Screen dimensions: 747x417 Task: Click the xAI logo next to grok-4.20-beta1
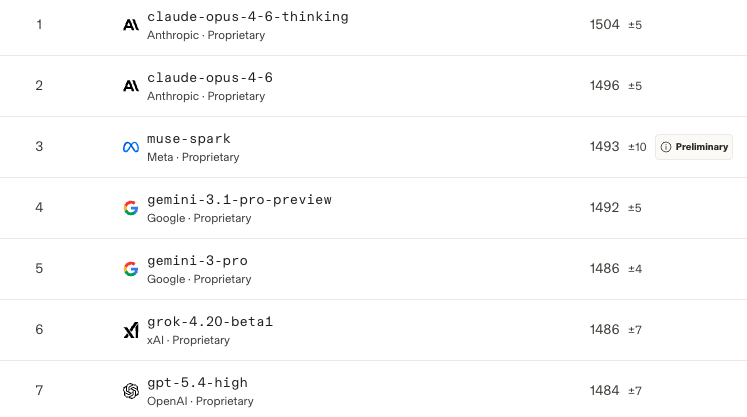click(130, 330)
